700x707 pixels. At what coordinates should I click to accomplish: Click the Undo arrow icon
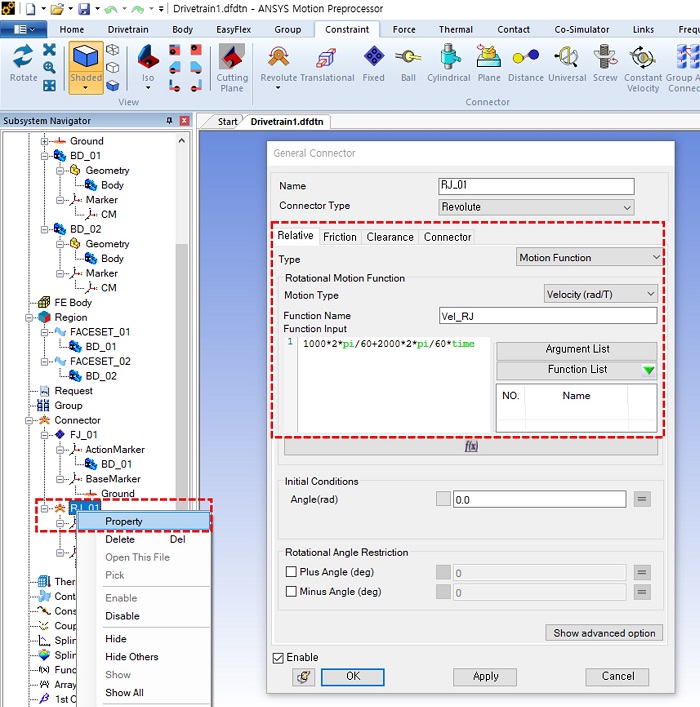(x=111, y=9)
